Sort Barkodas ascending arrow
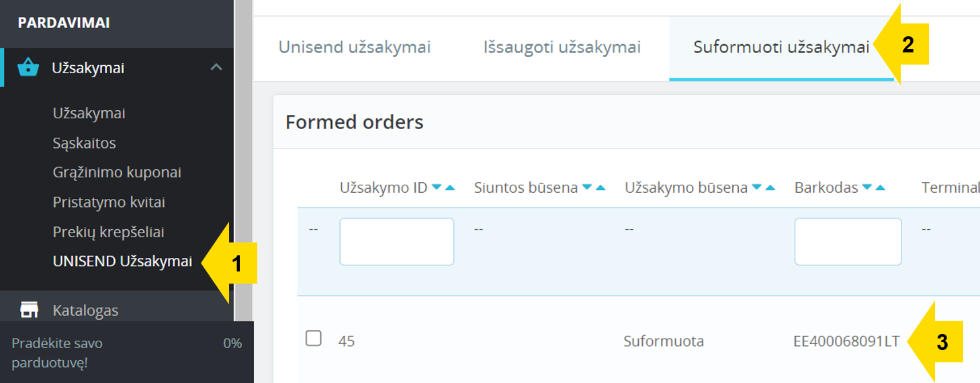 pyautogui.click(x=881, y=187)
